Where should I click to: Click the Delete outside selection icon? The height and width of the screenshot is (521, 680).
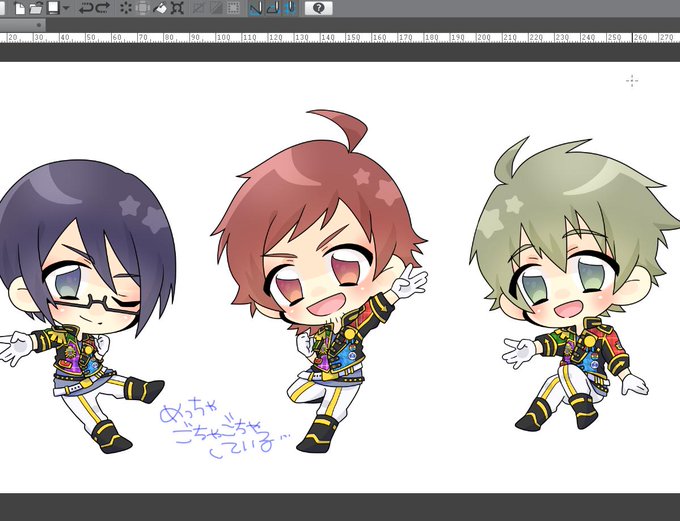[143, 8]
